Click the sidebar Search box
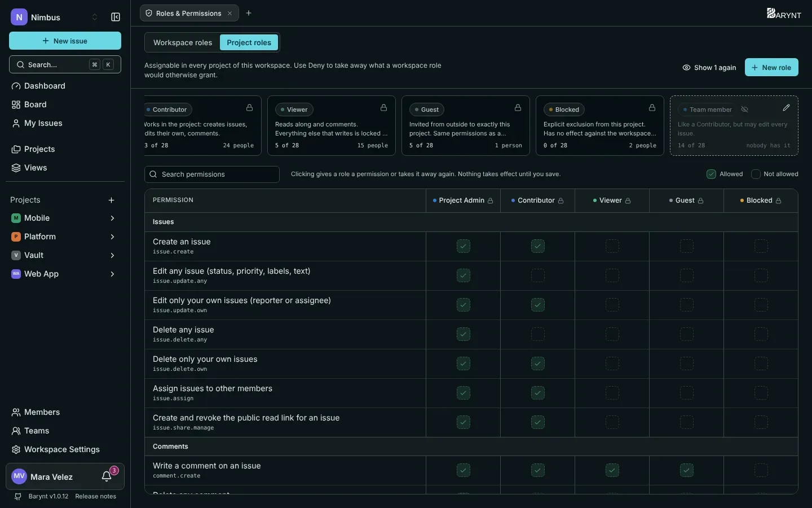The height and width of the screenshot is (508, 812). [x=65, y=64]
